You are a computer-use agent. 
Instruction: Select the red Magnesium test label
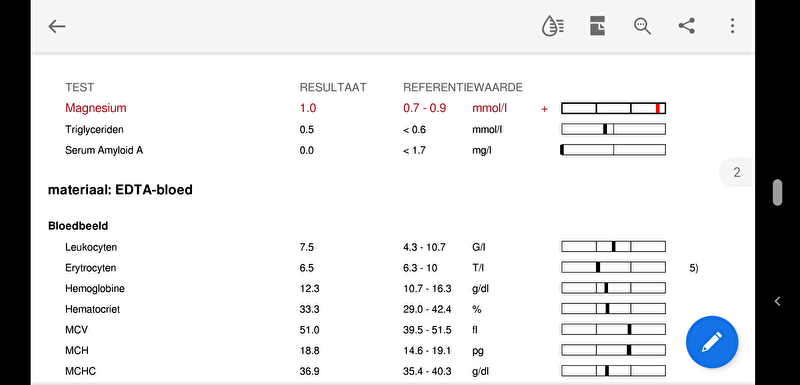96,108
